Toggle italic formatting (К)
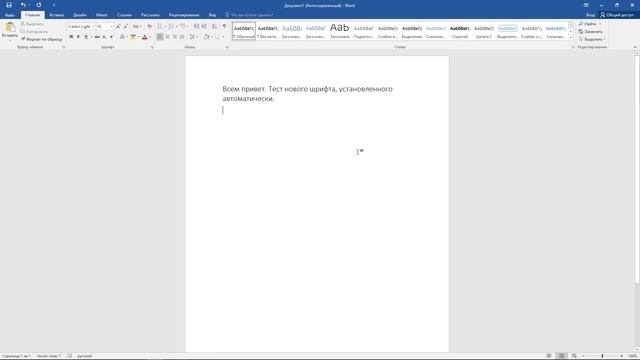The image size is (640, 360). pos(78,37)
